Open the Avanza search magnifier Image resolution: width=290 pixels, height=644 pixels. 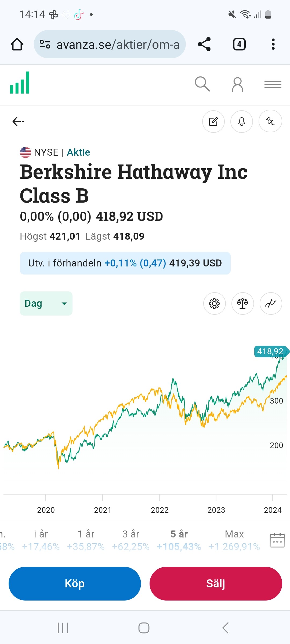click(202, 84)
